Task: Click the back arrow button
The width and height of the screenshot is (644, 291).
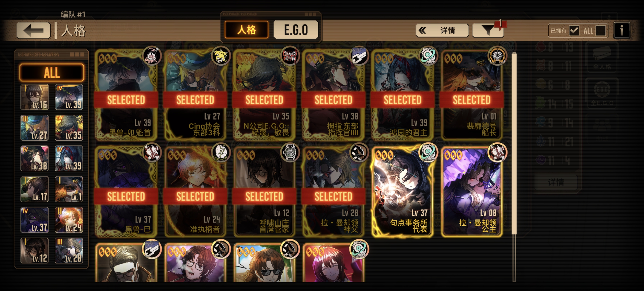Action: click(33, 30)
